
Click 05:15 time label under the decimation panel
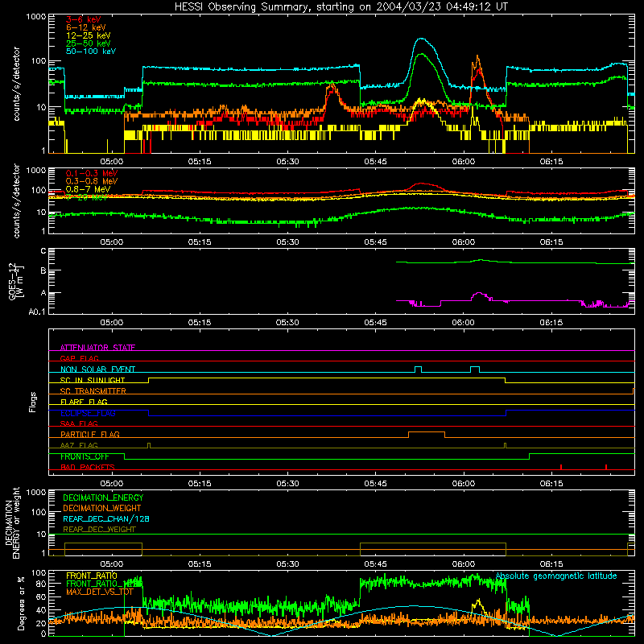(200, 564)
